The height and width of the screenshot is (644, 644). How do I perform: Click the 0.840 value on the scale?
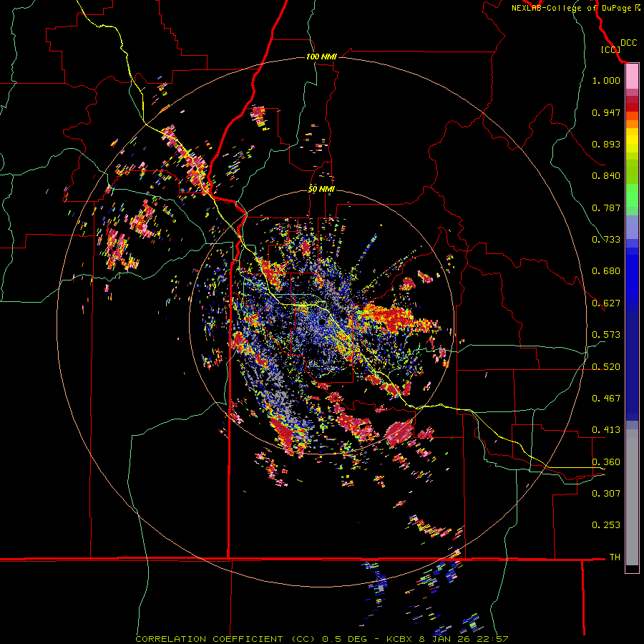[x=606, y=176]
